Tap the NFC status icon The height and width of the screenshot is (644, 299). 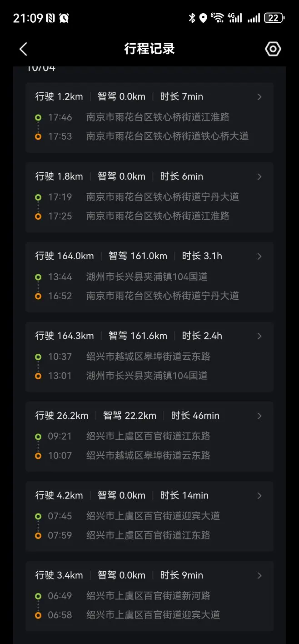50,18
